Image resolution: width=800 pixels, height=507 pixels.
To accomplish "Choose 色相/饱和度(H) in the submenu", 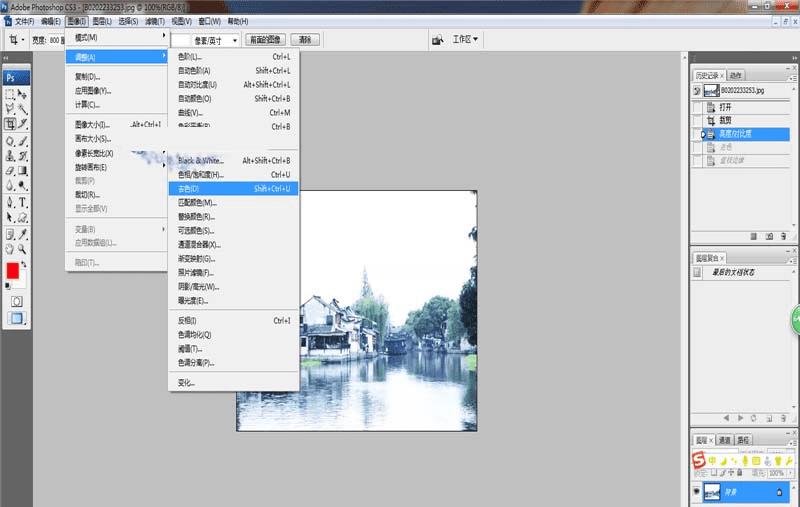I will [233, 174].
